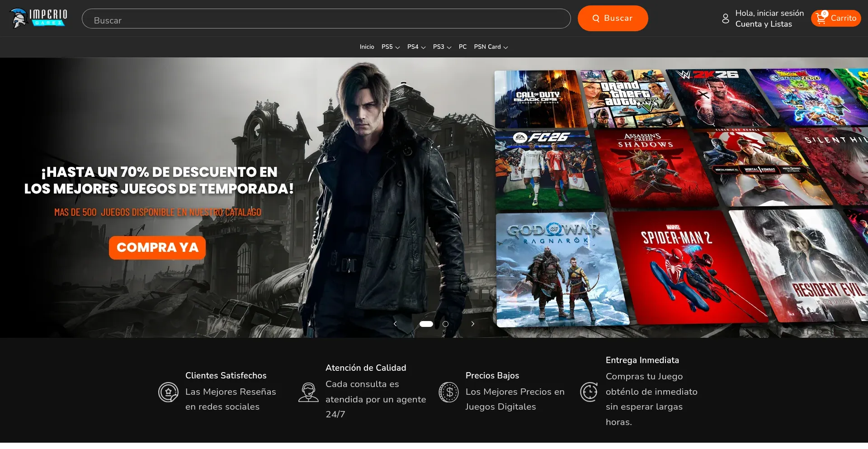This screenshot has width=868, height=449.
Task: Click the Atención de Calidad heading
Action: [366, 368]
